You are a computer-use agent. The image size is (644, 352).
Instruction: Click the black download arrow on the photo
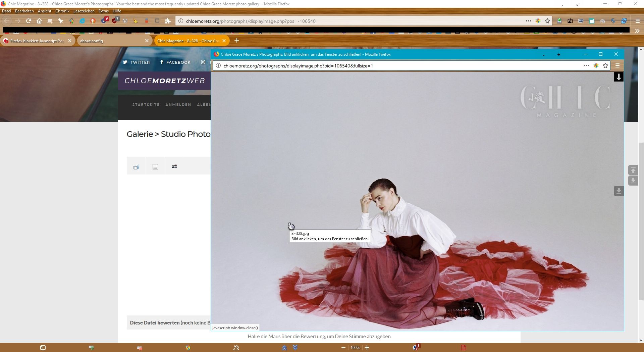pos(619,77)
